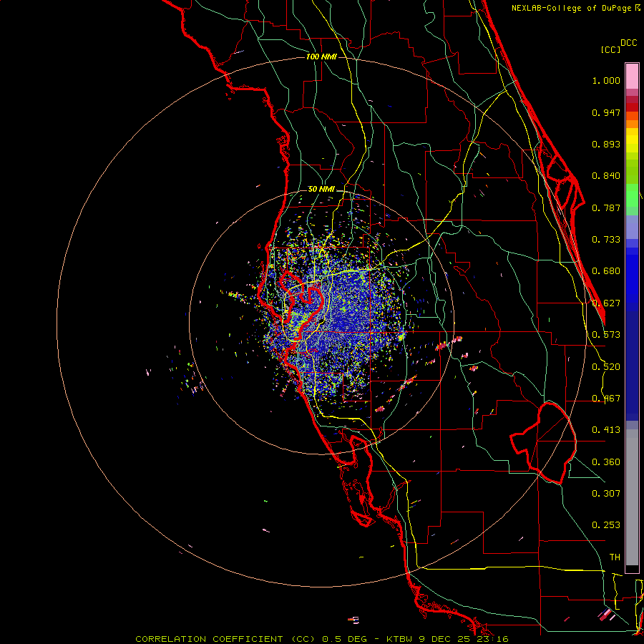The image size is (644, 644).
Task: Click the 100 NMI range ring label
Action: pyautogui.click(x=321, y=57)
